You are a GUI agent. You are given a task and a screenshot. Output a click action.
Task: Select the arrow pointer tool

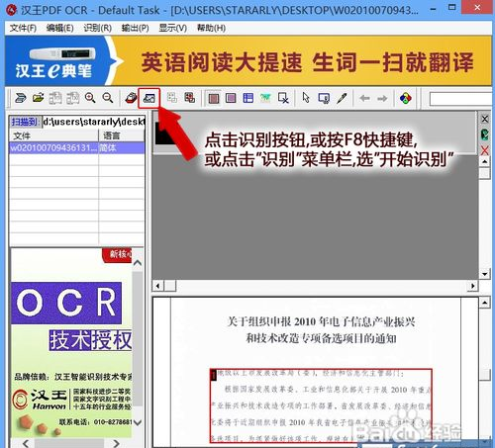(306, 98)
